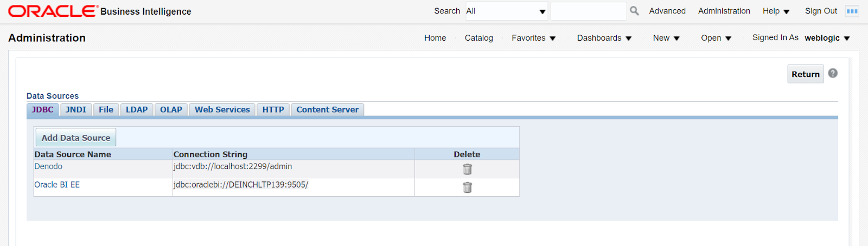Expand the Favorites menu
This screenshot has width=868, height=246.
point(534,38)
